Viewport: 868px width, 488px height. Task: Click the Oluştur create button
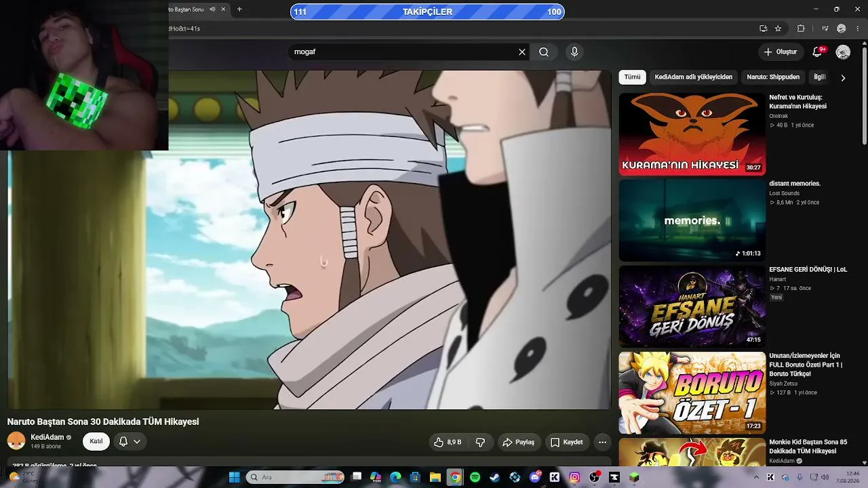(x=780, y=52)
